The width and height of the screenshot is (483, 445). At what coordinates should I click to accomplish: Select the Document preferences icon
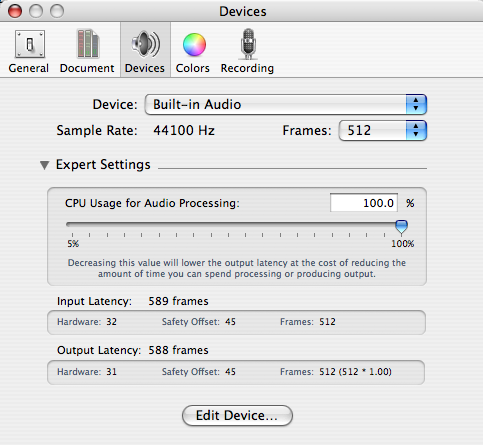pyautogui.click(x=87, y=44)
